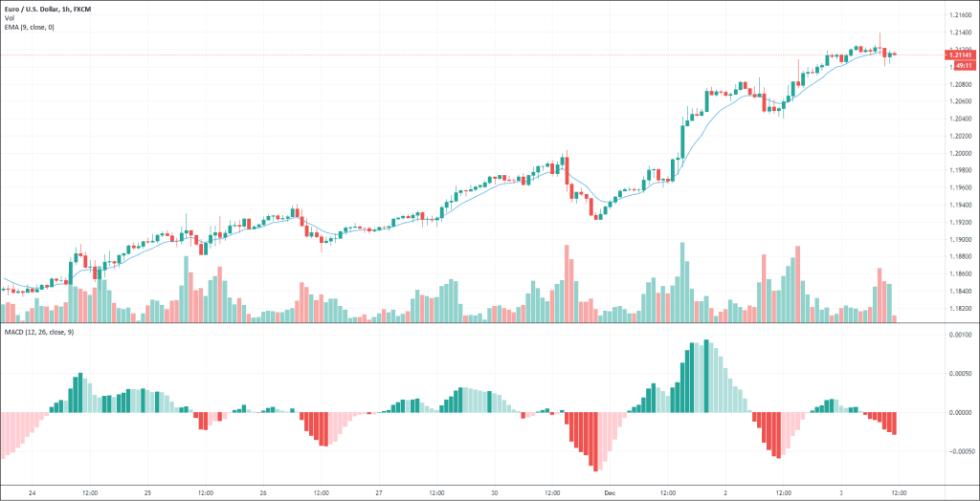Click the 30 date label on time axis
980x501 pixels.
pos(495,492)
